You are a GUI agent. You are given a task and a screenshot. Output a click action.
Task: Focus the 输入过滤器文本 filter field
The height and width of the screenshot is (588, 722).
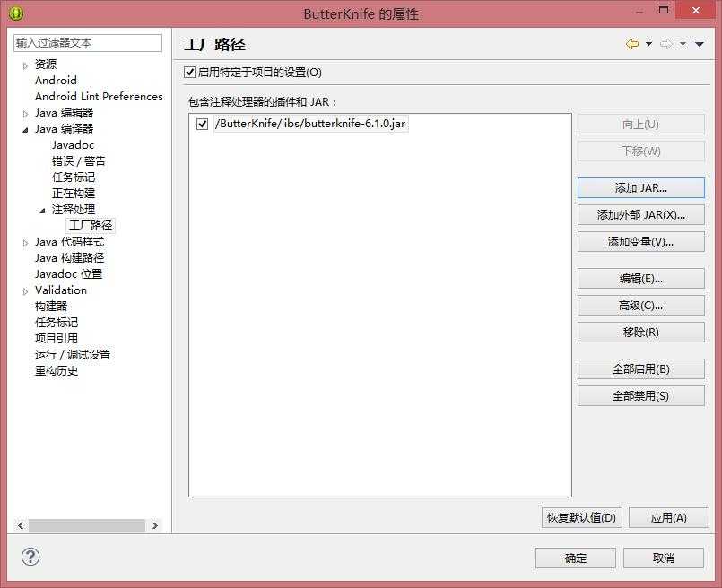[x=88, y=43]
